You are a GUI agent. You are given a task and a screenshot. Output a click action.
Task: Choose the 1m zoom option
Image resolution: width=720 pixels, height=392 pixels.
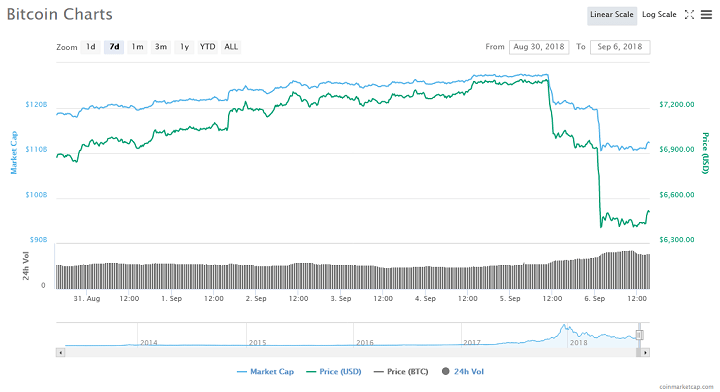point(137,47)
